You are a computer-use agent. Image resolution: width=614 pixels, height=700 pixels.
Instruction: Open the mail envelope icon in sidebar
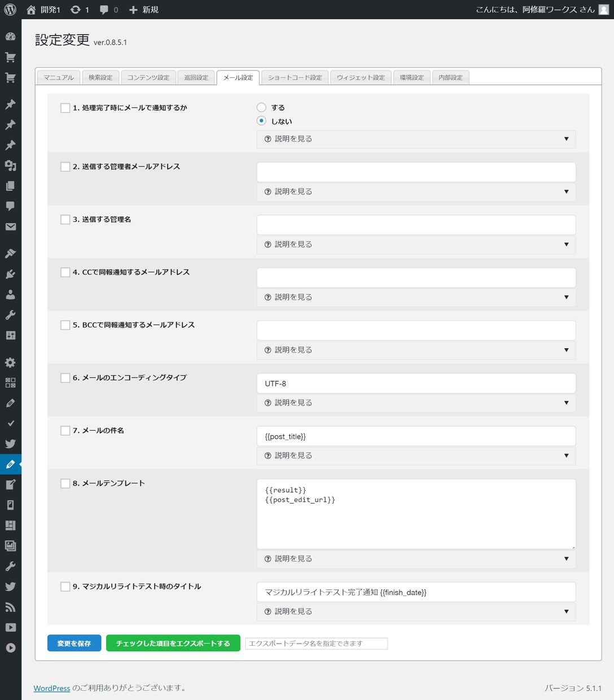coord(10,226)
